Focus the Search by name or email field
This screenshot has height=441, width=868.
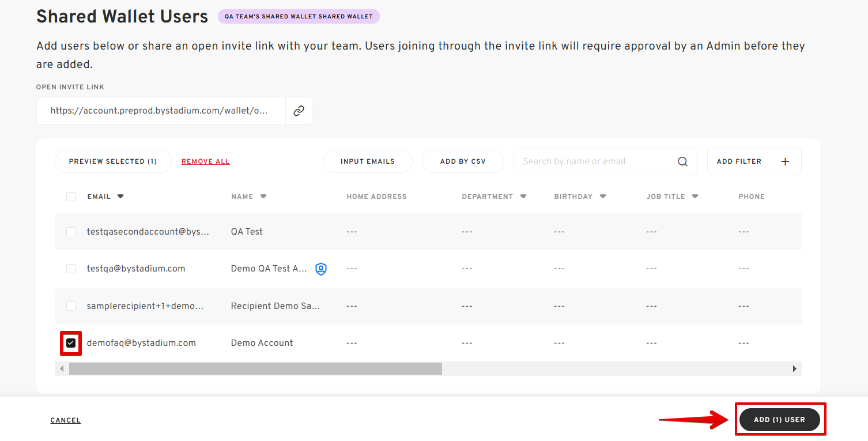point(606,161)
